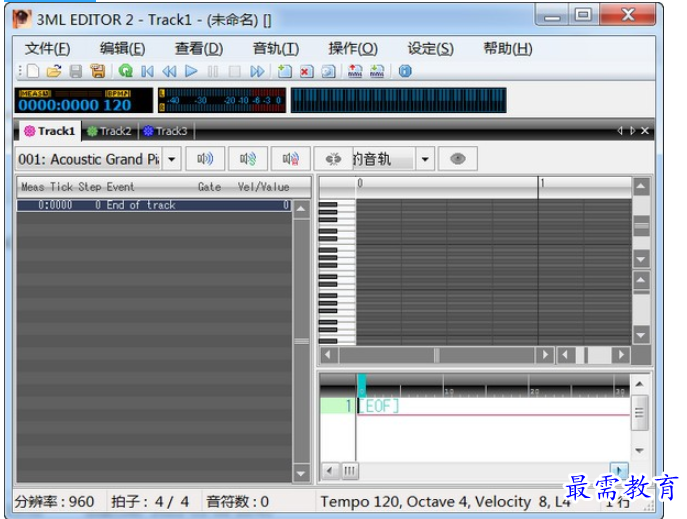
Task: Close the current track tab with the X
Action: 645,131
